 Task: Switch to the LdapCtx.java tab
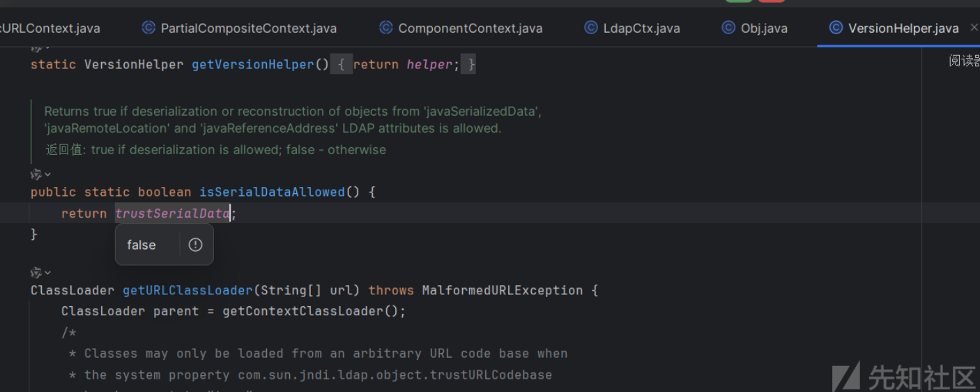(641, 29)
